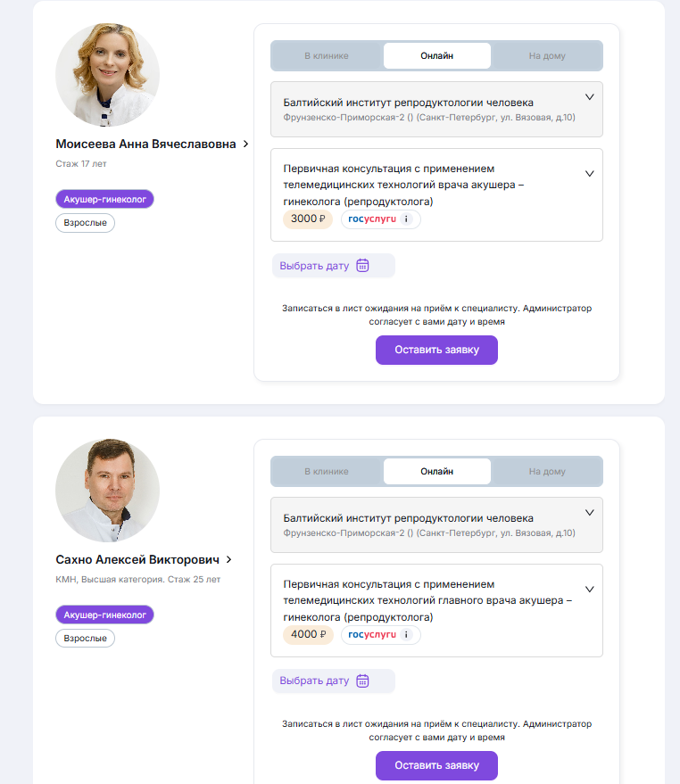Select «В клинике» tab for Sakhno
The image size is (680, 784).
pos(327,471)
